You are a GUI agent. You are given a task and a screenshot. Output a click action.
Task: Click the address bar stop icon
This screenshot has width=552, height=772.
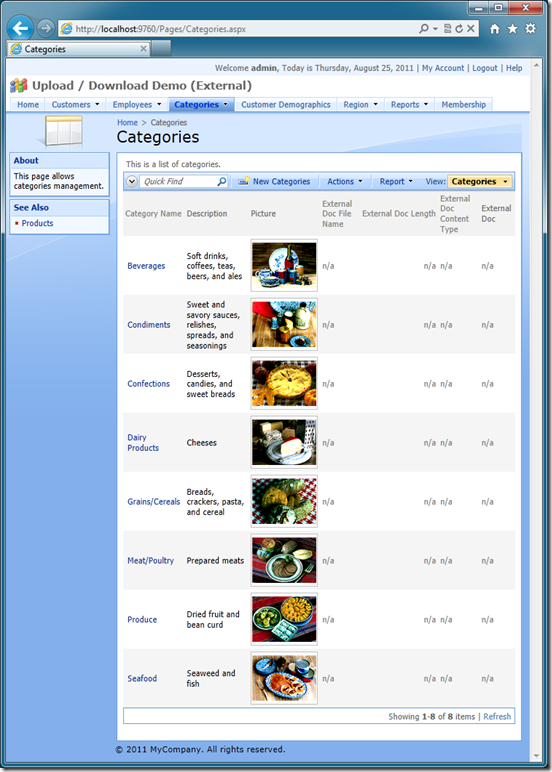[x=471, y=29]
